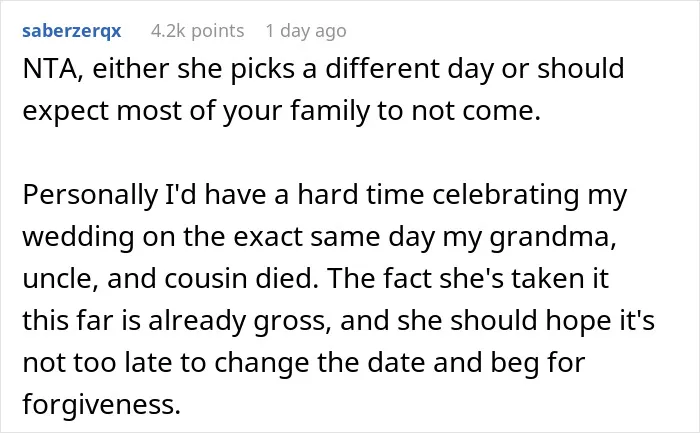Image resolution: width=700 pixels, height=433 pixels.
Task: Click the word 'forgiveness' ending the comment
Action: point(101,404)
